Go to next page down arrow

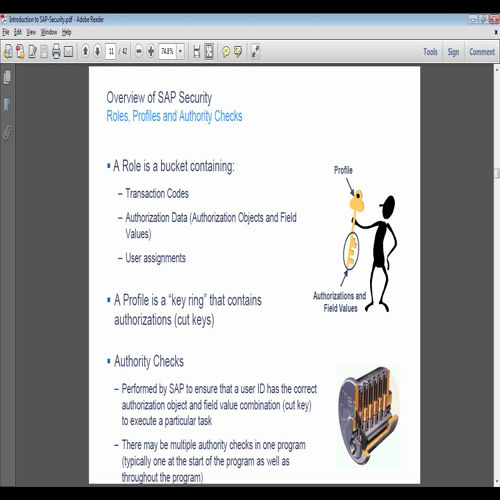click(97, 51)
